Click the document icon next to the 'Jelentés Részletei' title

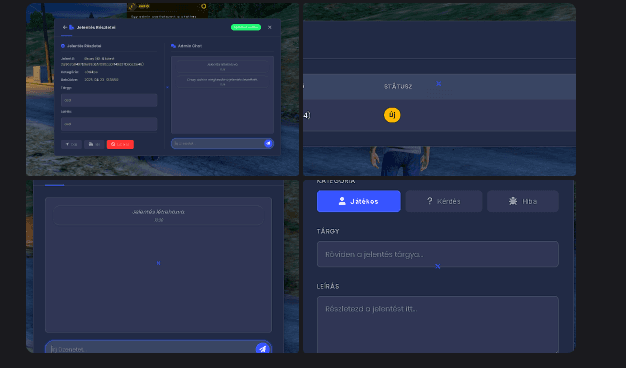(71, 28)
